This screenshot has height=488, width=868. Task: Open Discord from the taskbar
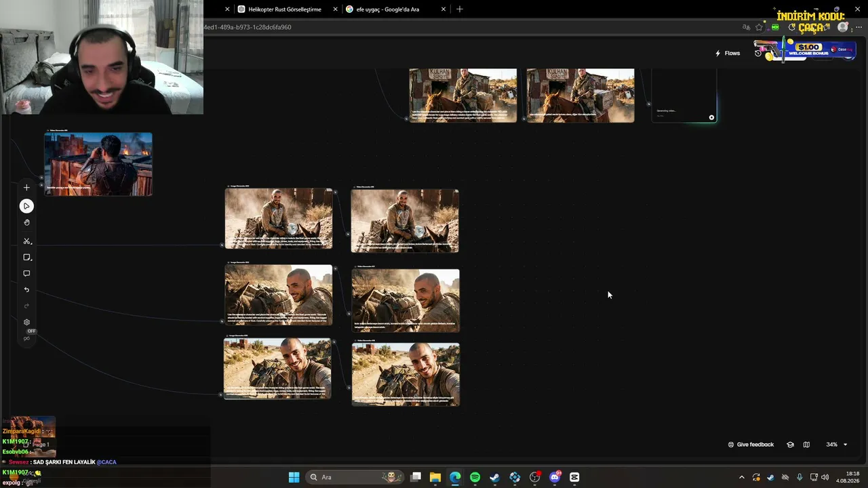point(555,477)
